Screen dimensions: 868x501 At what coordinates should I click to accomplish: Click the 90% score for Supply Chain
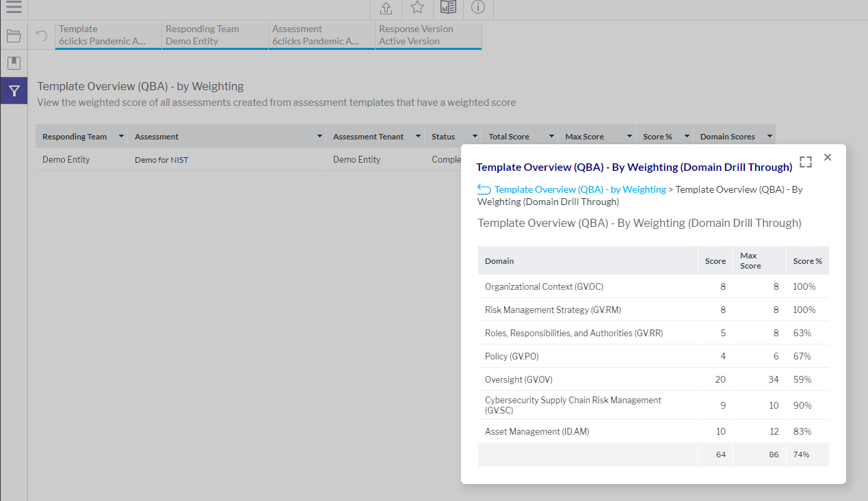[802, 405]
